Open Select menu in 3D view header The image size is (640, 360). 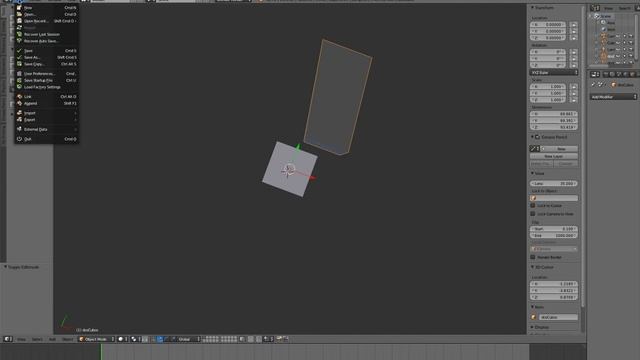pyautogui.click(x=37, y=339)
